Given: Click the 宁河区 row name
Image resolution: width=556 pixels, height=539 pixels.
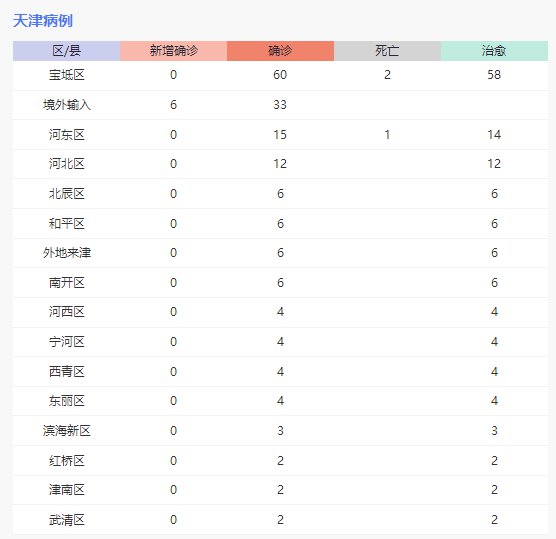Looking at the screenshot, I should click(67, 342).
